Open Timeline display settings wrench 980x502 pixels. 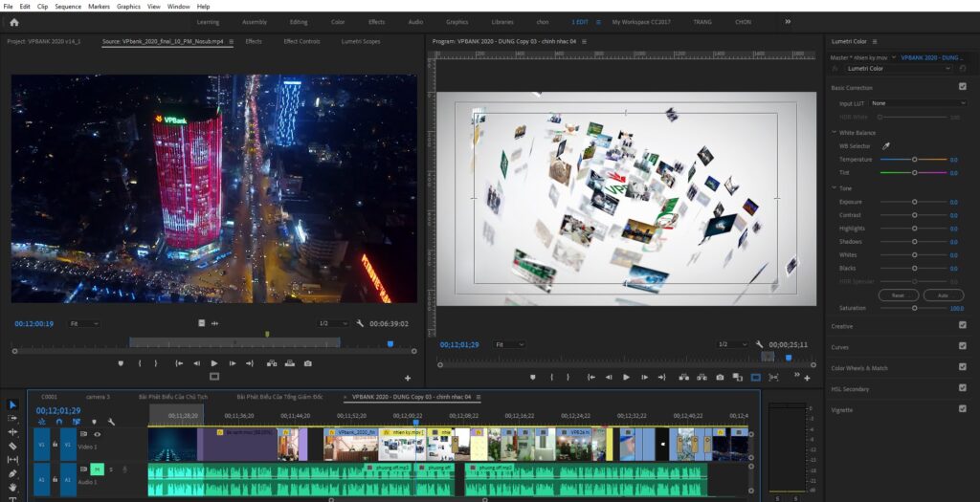pos(111,422)
